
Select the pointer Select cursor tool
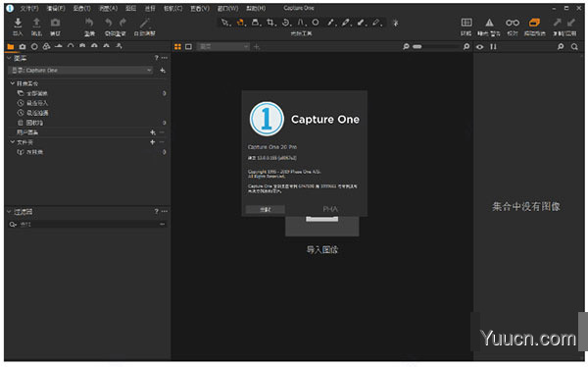[225, 23]
